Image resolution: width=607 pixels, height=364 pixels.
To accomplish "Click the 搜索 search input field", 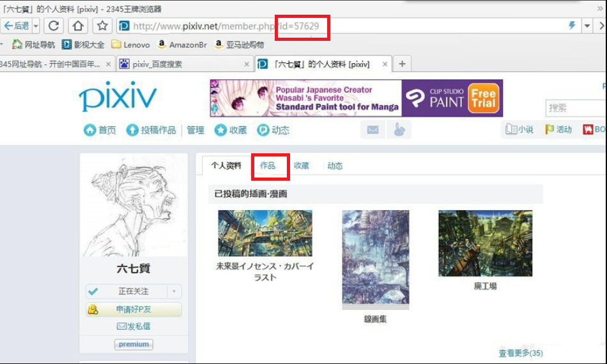I will (575, 109).
